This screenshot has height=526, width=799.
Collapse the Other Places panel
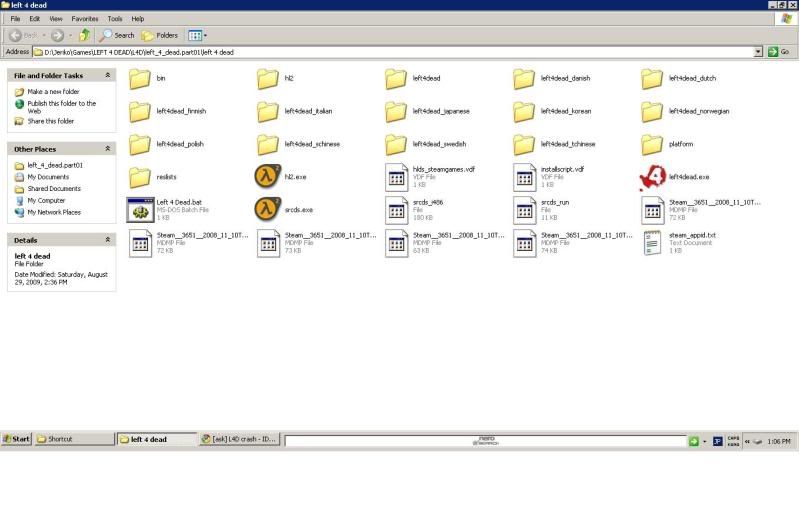tap(108, 149)
